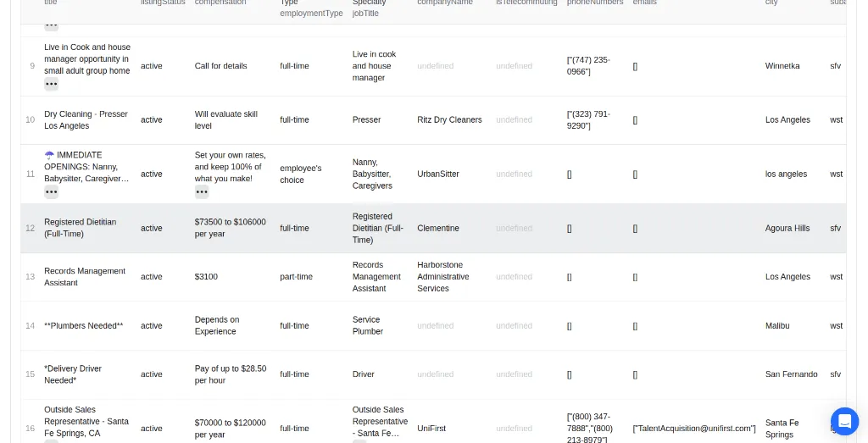This screenshot has height=443, width=868.
Task: Click the 'Service Plumber' job title cell
Action: click(x=368, y=326)
